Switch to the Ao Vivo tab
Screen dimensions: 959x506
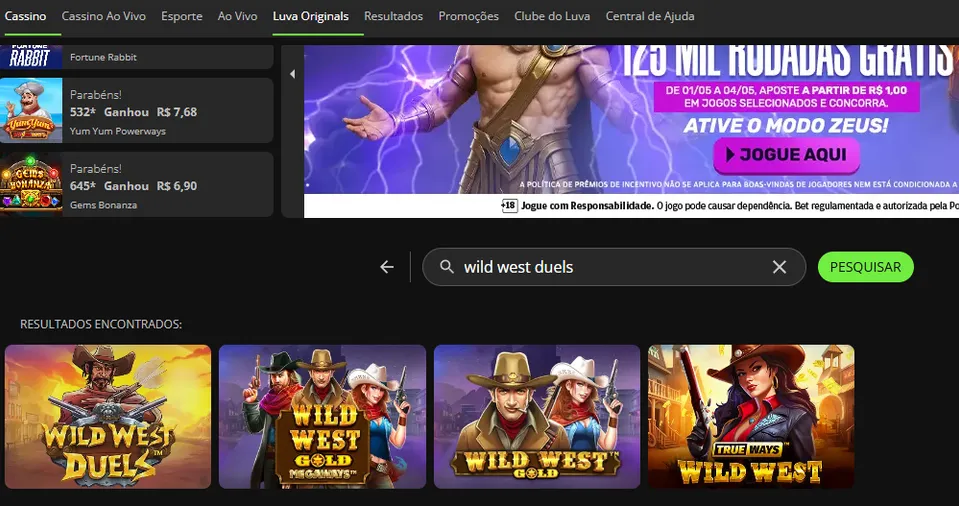pos(237,17)
